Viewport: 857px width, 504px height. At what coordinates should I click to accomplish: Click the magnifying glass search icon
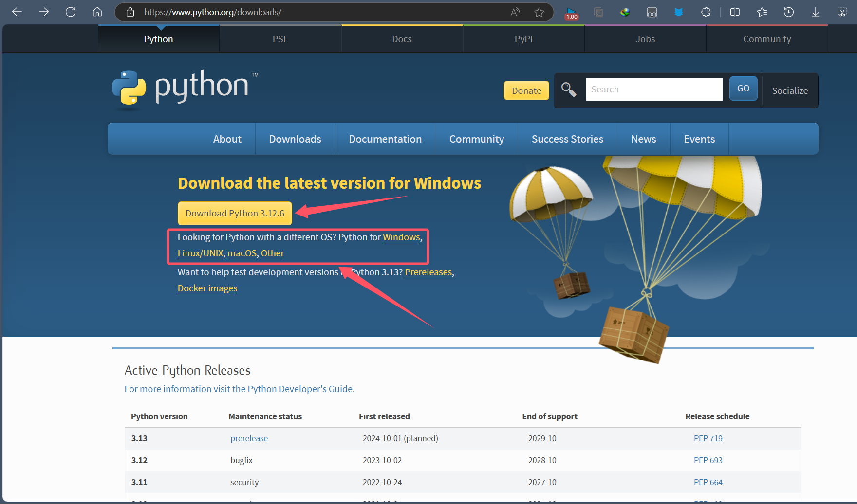pyautogui.click(x=568, y=90)
